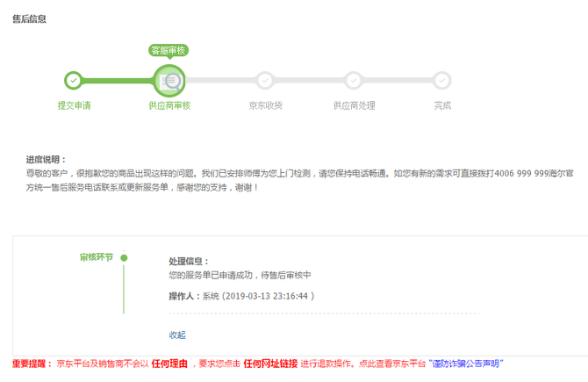588x382 pixels.
Task: Click the bold red 任何理由 text
Action: [169, 364]
